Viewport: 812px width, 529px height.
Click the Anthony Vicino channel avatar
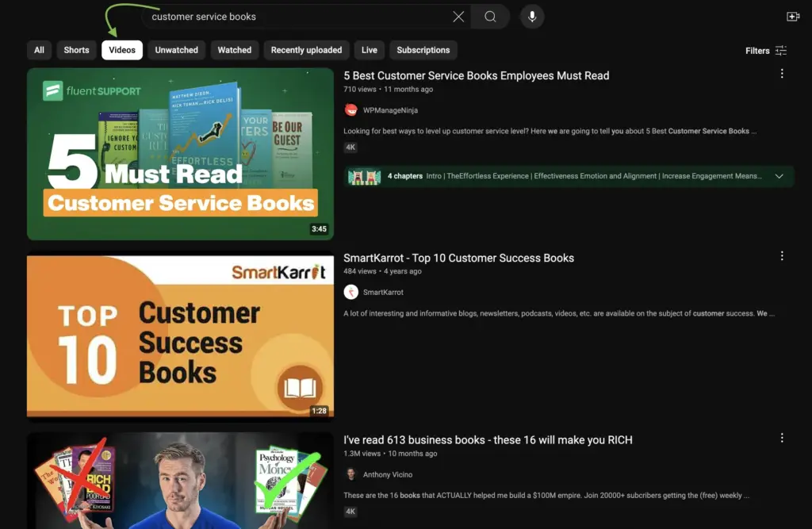click(x=351, y=474)
